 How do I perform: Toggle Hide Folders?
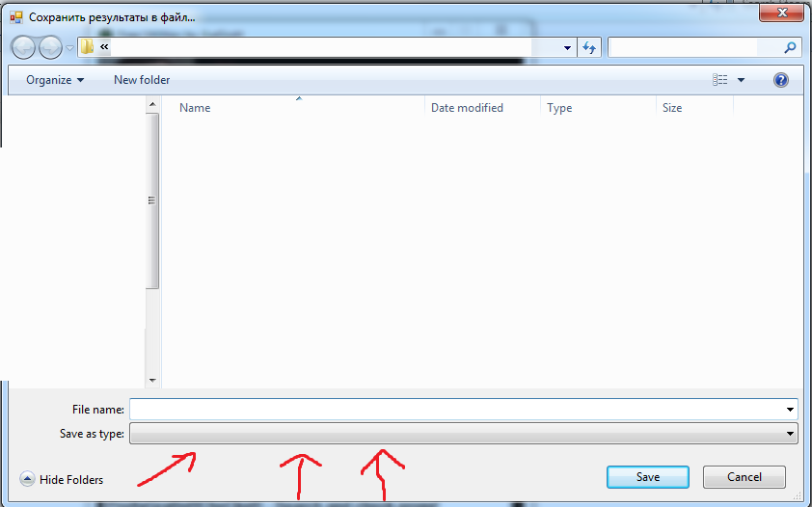click(62, 480)
